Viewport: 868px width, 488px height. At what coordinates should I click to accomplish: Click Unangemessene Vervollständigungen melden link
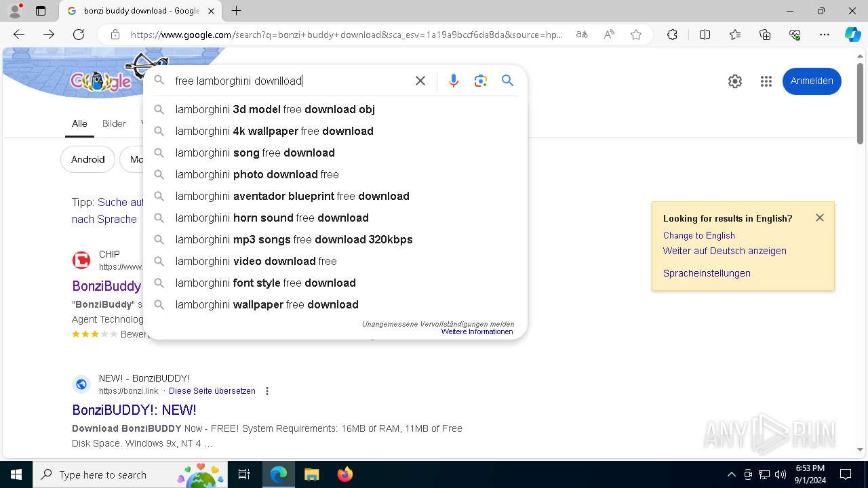coord(437,324)
